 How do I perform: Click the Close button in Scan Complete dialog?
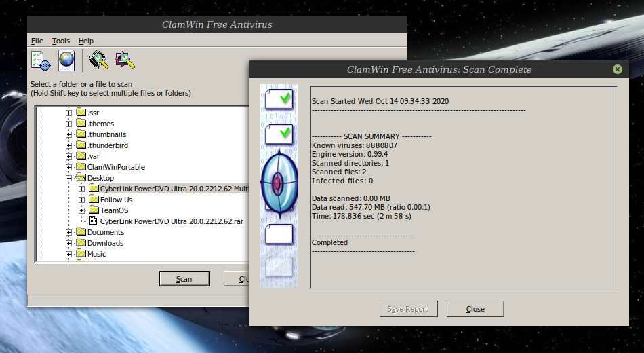click(x=475, y=309)
